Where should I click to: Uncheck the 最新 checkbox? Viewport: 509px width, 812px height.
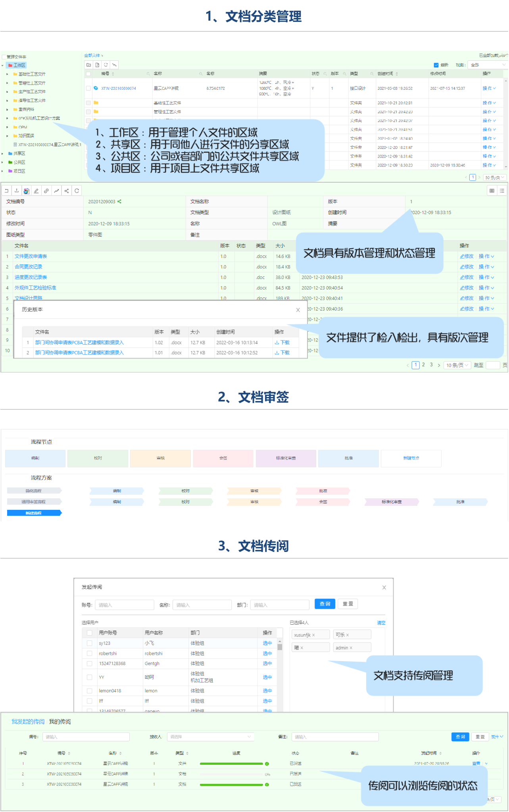(x=436, y=65)
